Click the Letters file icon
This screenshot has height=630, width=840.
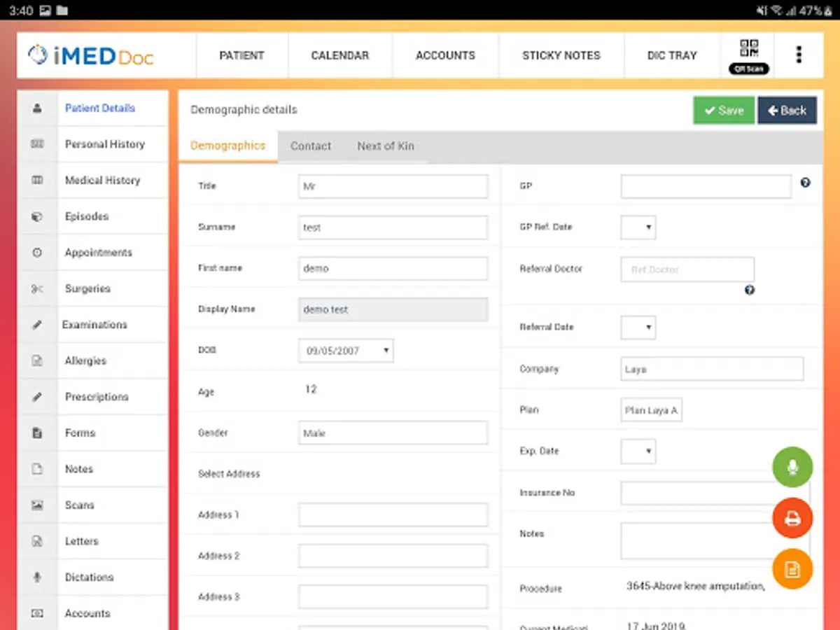point(37,541)
